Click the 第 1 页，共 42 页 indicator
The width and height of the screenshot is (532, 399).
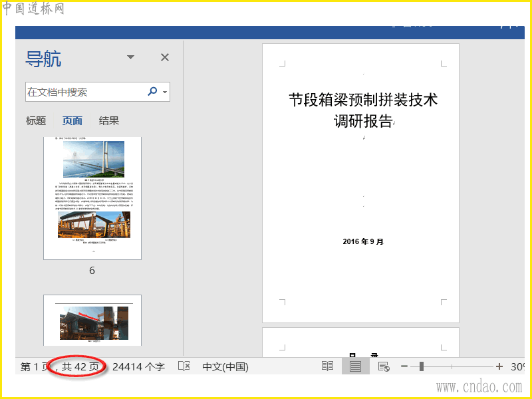coord(60,367)
